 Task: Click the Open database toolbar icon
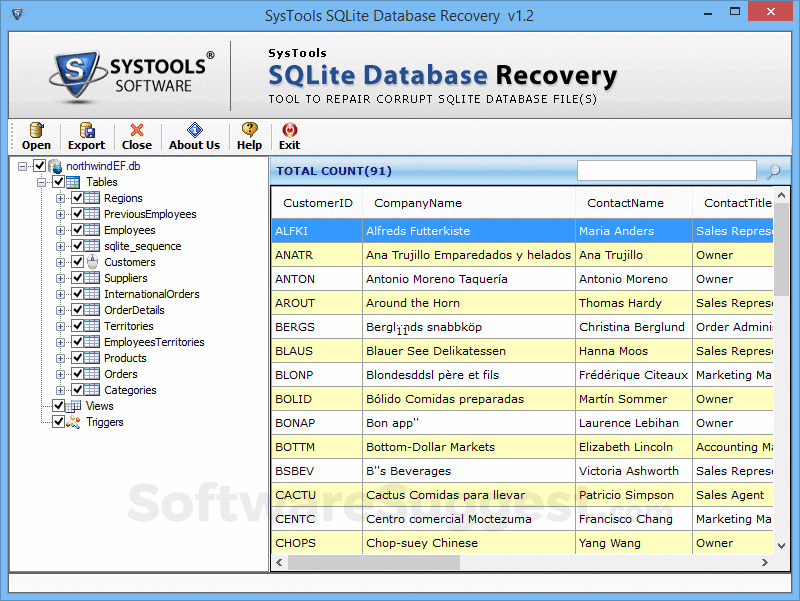tap(36, 131)
